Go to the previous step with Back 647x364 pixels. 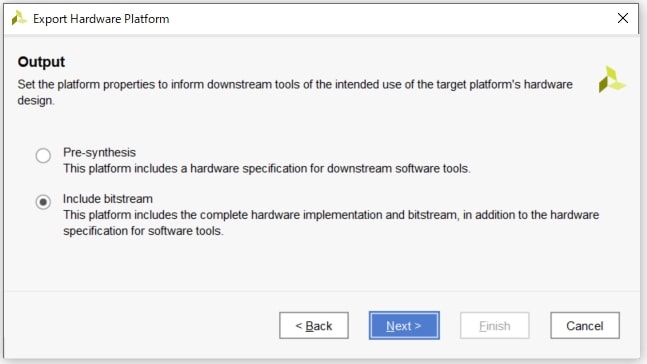tap(314, 326)
